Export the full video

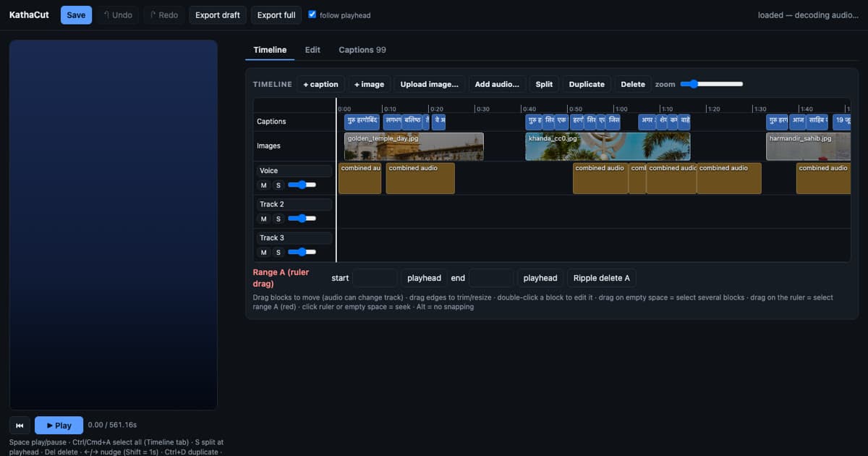pos(276,15)
